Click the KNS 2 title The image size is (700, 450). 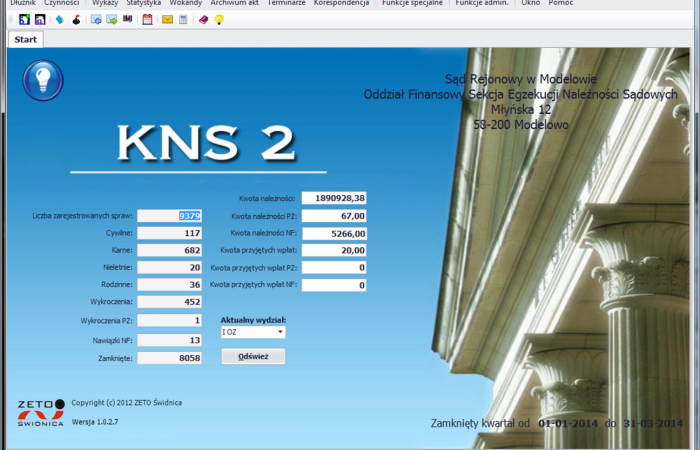pos(206,143)
